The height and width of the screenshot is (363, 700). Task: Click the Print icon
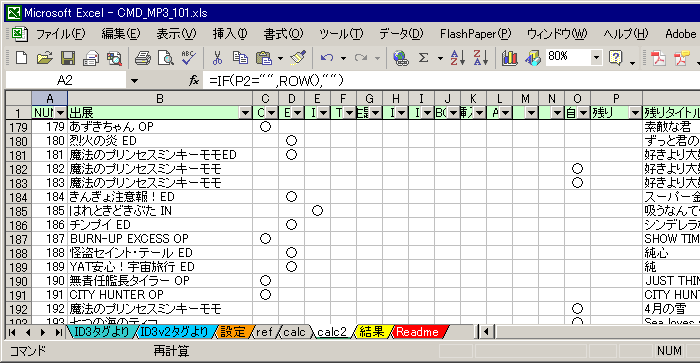click(x=142, y=58)
